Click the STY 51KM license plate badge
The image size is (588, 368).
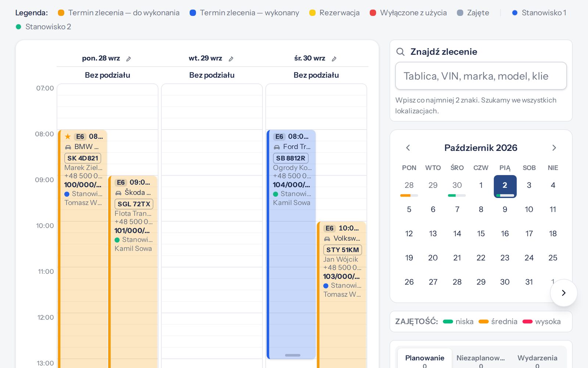point(343,250)
